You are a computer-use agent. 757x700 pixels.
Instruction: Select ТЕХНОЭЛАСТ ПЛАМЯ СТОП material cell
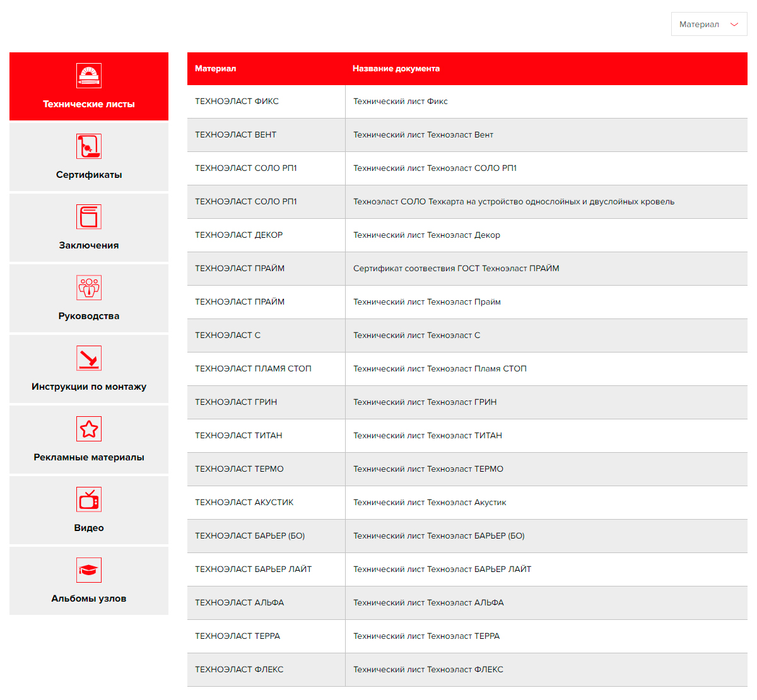pos(266,369)
